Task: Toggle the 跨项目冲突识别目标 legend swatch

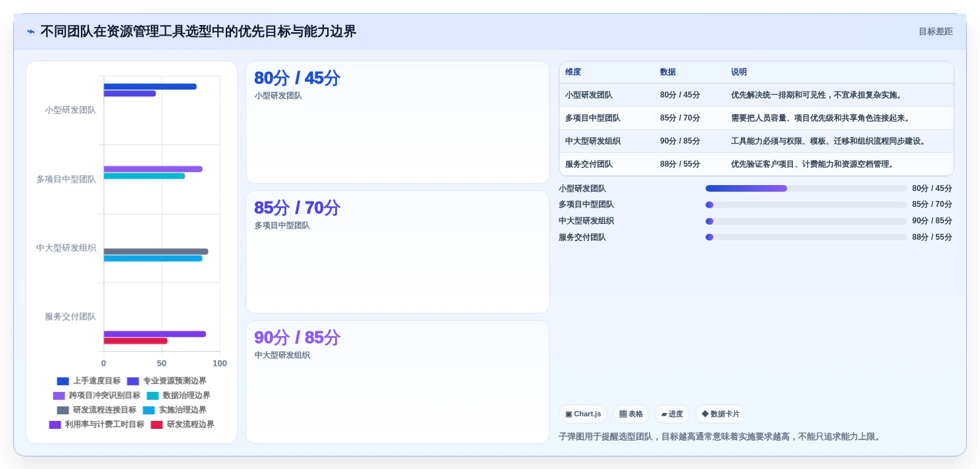Action: coord(59,396)
